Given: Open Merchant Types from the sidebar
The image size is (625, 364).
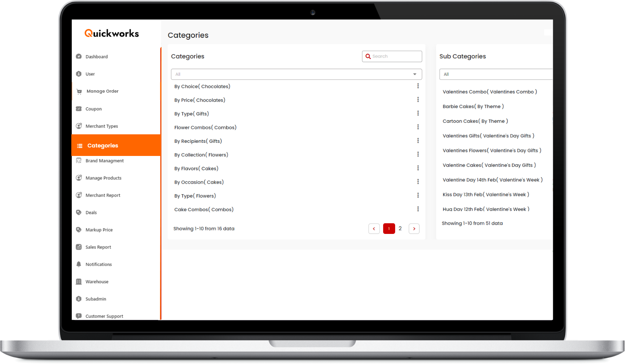Looking at the screenshot, I should pyautogui.click(x=102, y=126).
